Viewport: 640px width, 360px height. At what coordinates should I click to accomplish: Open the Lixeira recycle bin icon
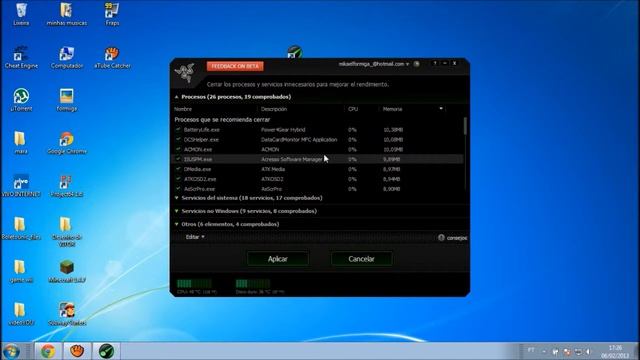coord(21,14)
